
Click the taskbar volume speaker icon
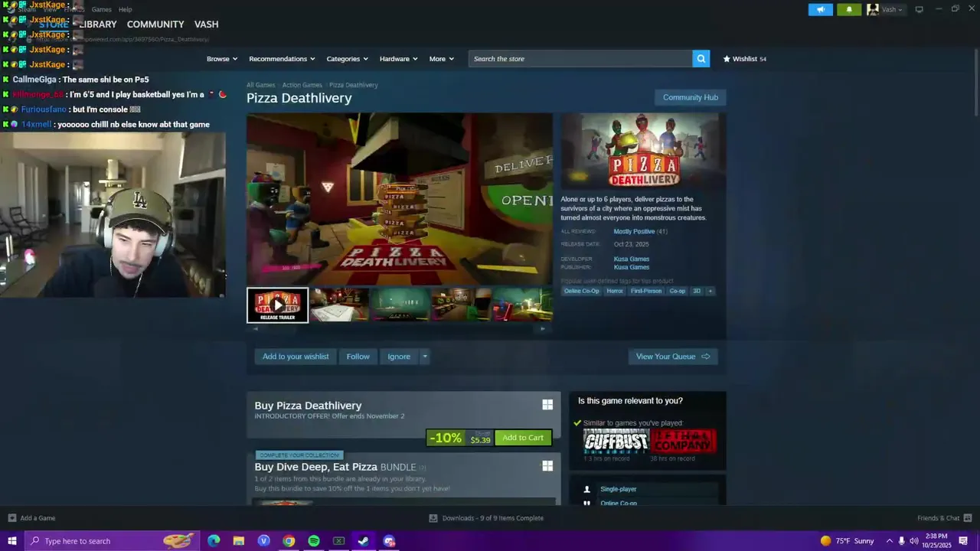[x=914, y=541]
